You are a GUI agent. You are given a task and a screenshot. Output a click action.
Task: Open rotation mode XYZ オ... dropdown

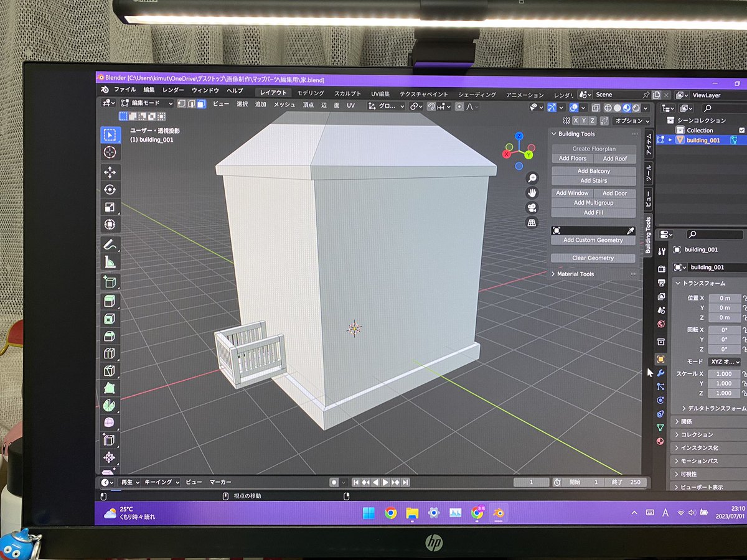click(725, 362)
